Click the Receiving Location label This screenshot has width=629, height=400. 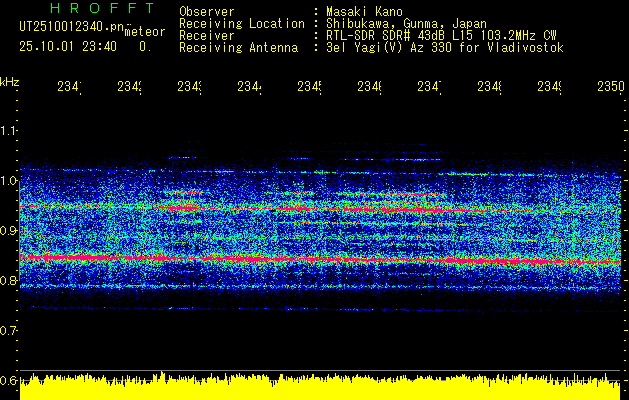click(242, 24)
